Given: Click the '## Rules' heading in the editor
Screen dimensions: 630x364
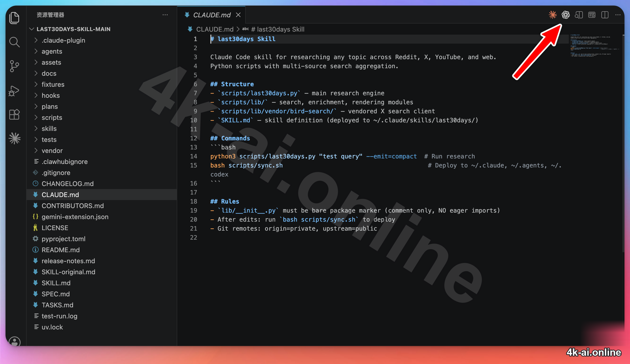Looking at the screenshot, I should pos(225,202).
